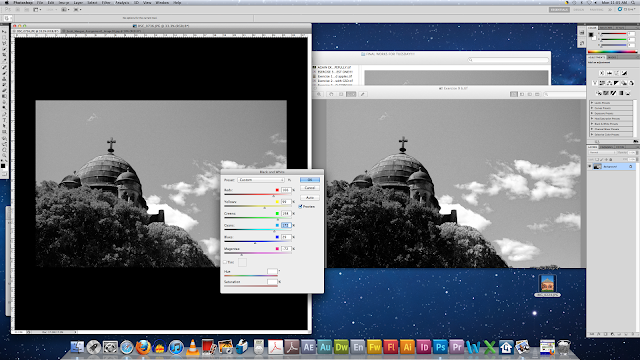The image size is (640, 360).
Task: Switch to the Channels tab
Action: [607, 147]
